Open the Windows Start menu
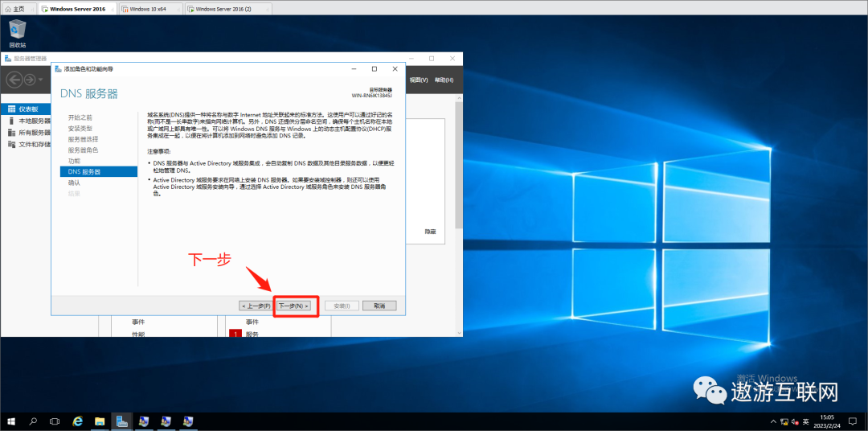Viewport: 868px width, 431px height. tap(11, 421)
